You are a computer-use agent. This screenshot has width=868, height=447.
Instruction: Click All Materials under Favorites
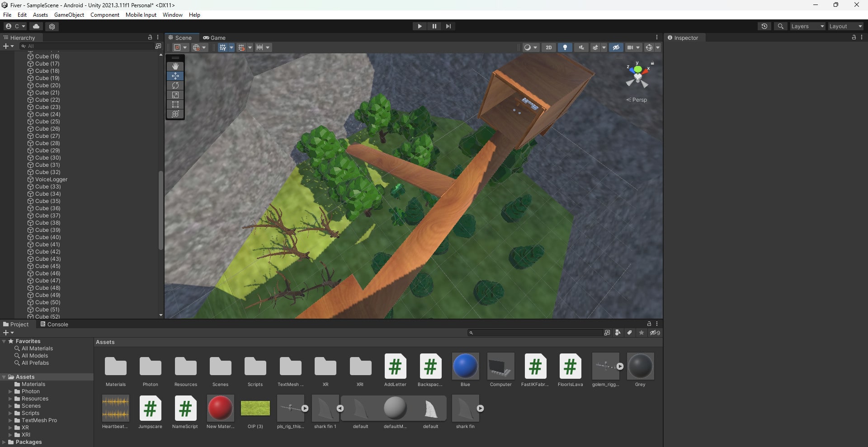[x=37, y=348]
